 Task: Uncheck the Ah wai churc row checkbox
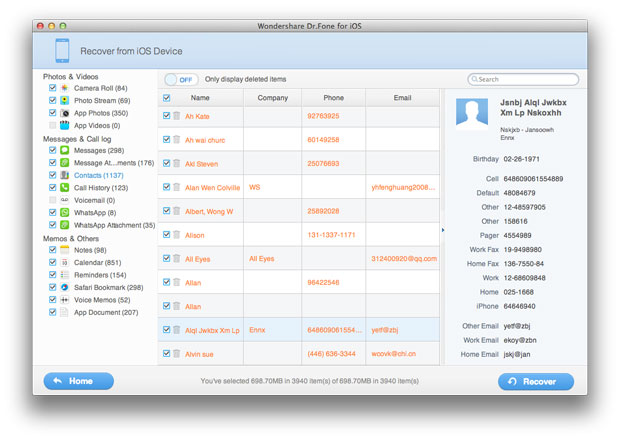[166, 139]
